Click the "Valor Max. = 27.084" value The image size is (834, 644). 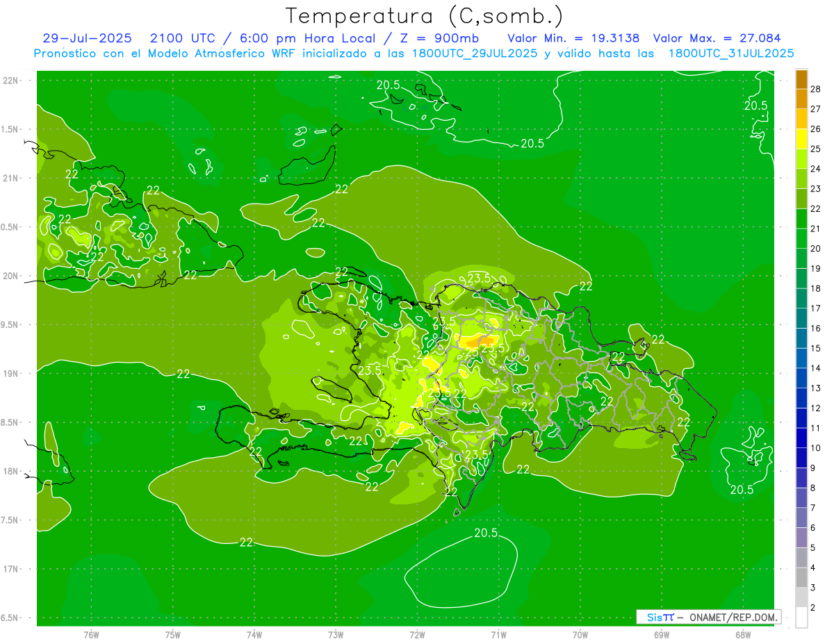click(x=717, y=38)
